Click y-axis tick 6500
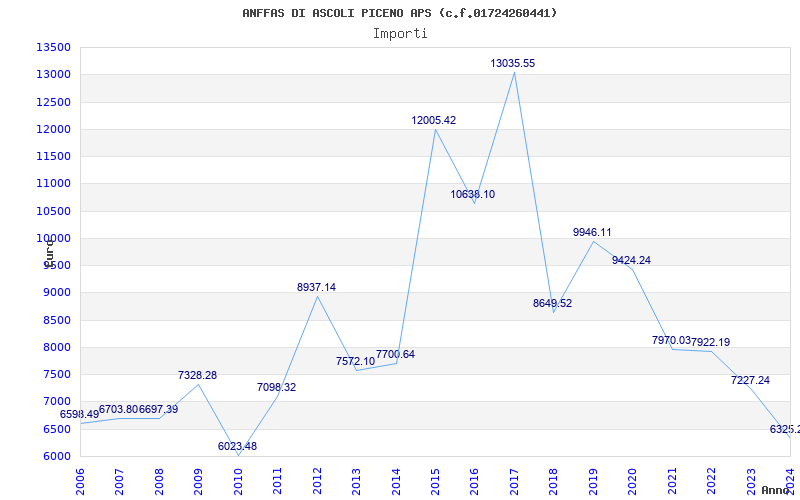Image resolution: width=800 pixels, height=500 pixels. pyautogui.click(x=56, y=429)
